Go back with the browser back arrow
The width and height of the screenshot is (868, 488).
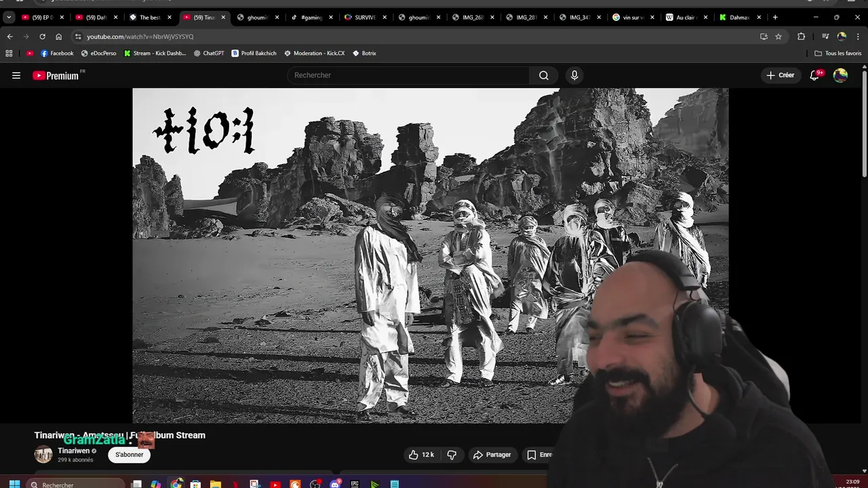coord(9,37)
